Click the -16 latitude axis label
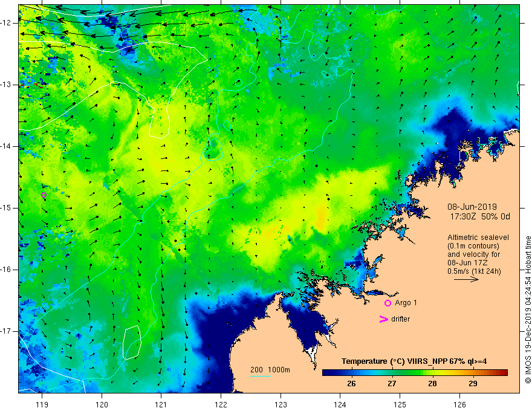The height and width of the screenshot is (411, 532). tap(7, 270)
